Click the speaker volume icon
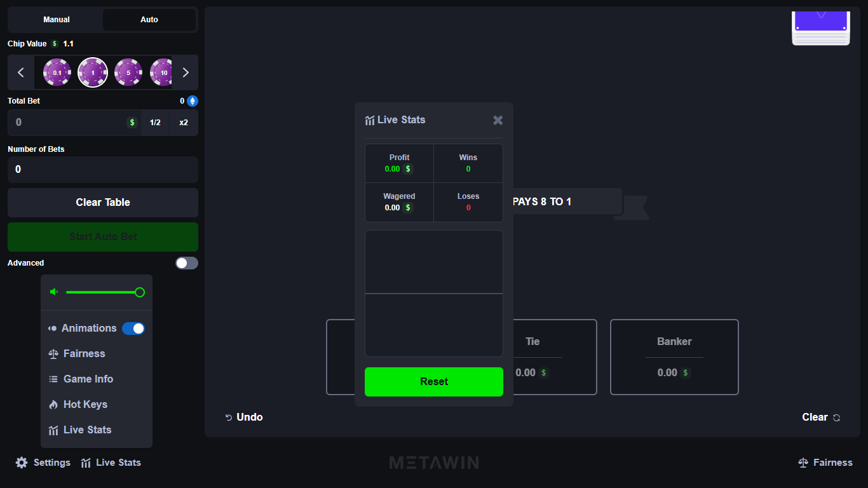The image size is (868, 488). (54, 292)
